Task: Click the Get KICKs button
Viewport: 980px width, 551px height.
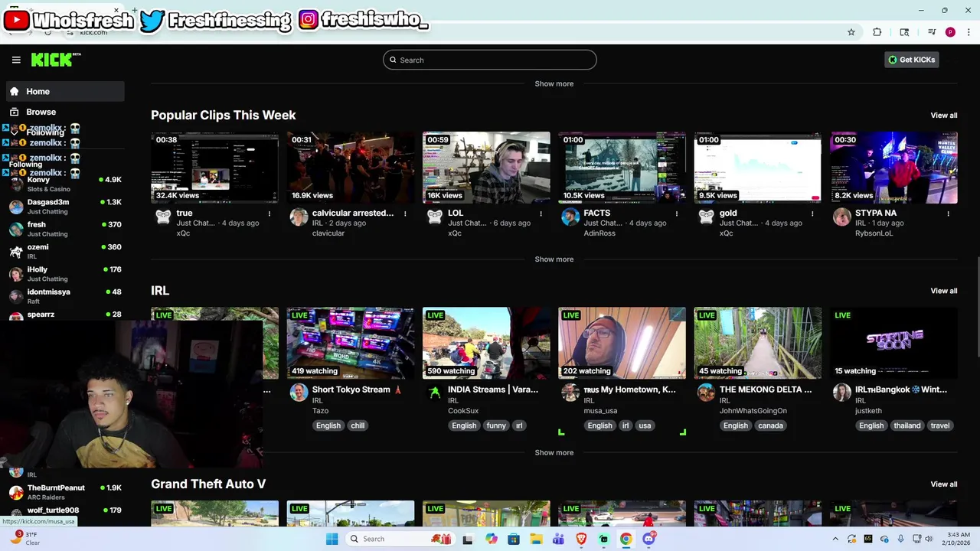Action: tap(911, 60)
